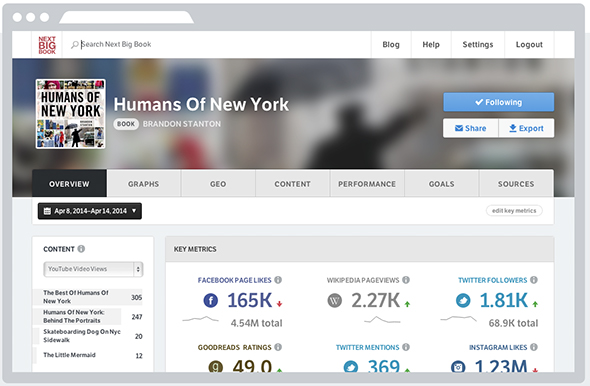
Task: Open the Performance tab
Action: click(x=367, y=184)
